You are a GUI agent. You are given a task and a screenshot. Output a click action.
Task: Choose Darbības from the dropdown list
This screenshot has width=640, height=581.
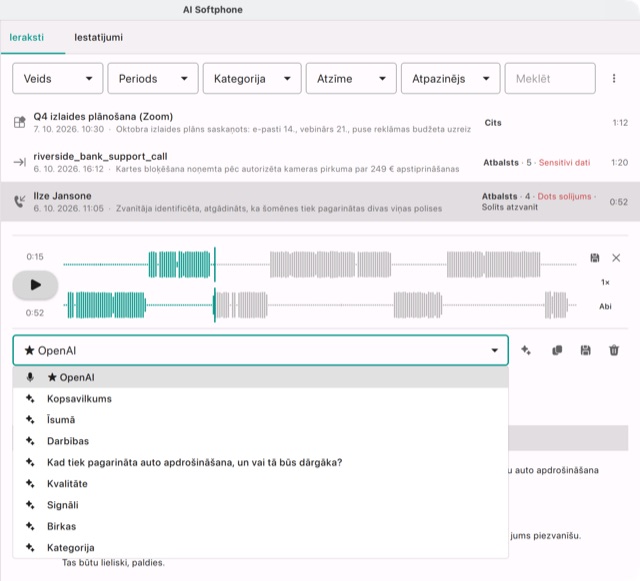(260, 441)
